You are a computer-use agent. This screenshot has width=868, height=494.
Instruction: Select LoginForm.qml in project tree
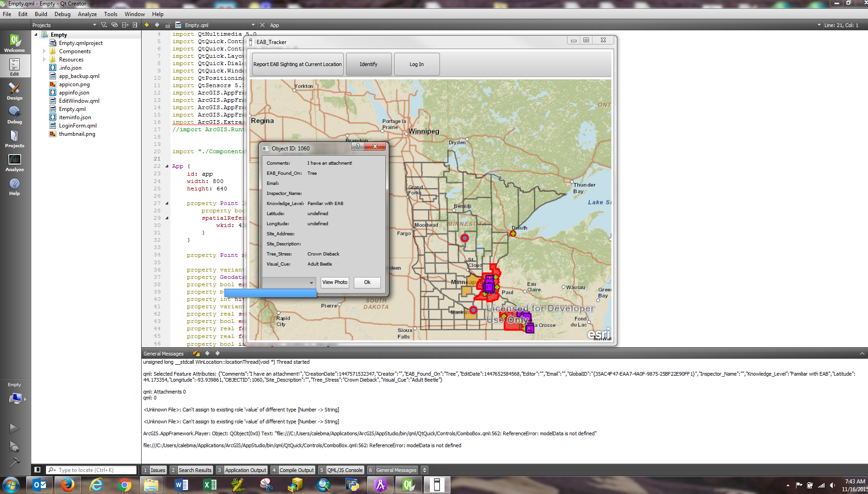tap(78, 126)
